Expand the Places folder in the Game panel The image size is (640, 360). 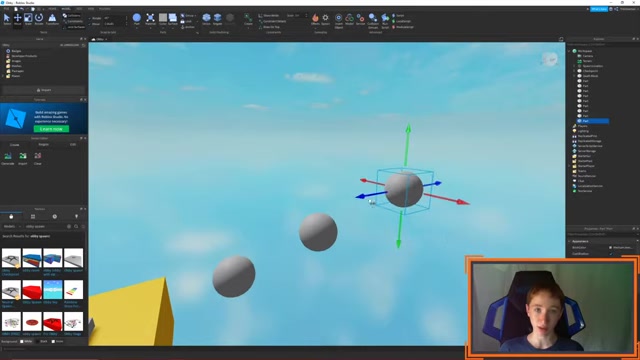[3, 76]
